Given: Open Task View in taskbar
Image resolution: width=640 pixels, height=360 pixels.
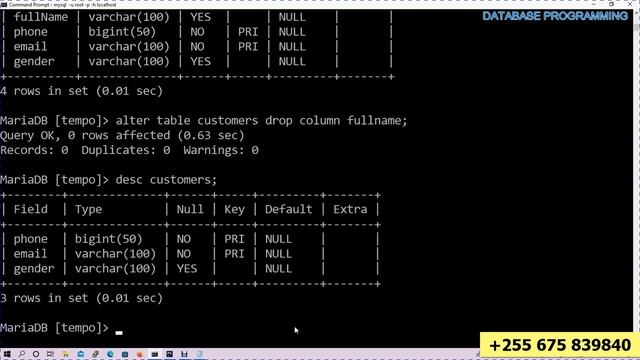Looking at the screenshot, I should (50, 354).
